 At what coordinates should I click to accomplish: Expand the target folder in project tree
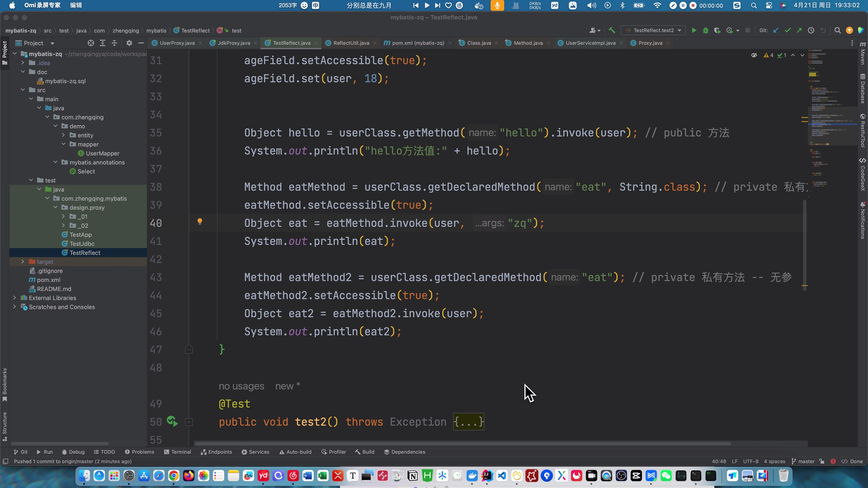point(23,262)
